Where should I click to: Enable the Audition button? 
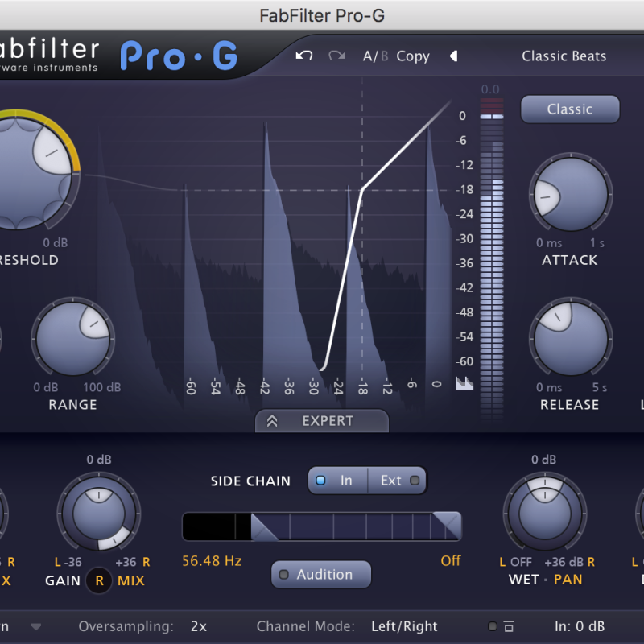tap(321, 574)
